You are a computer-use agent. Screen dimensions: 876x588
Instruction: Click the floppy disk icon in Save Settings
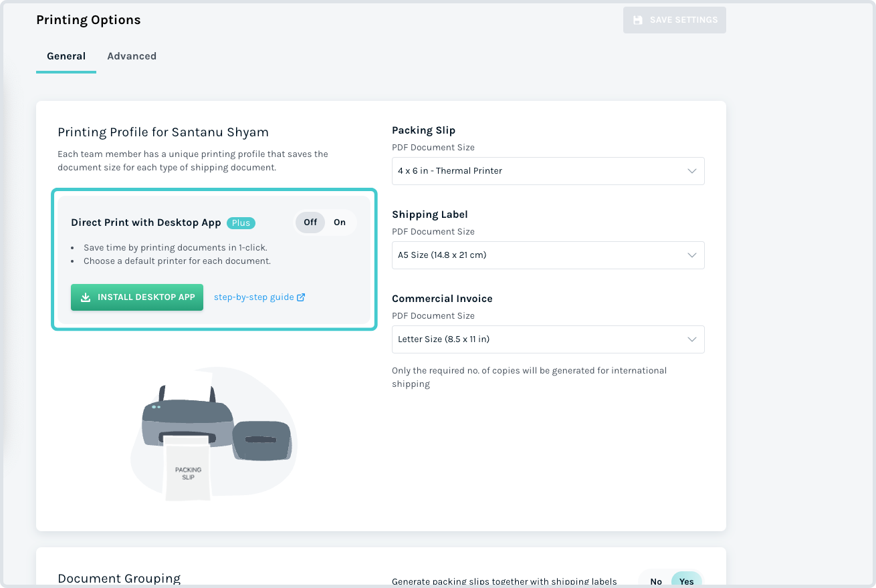tap(638, 20)
